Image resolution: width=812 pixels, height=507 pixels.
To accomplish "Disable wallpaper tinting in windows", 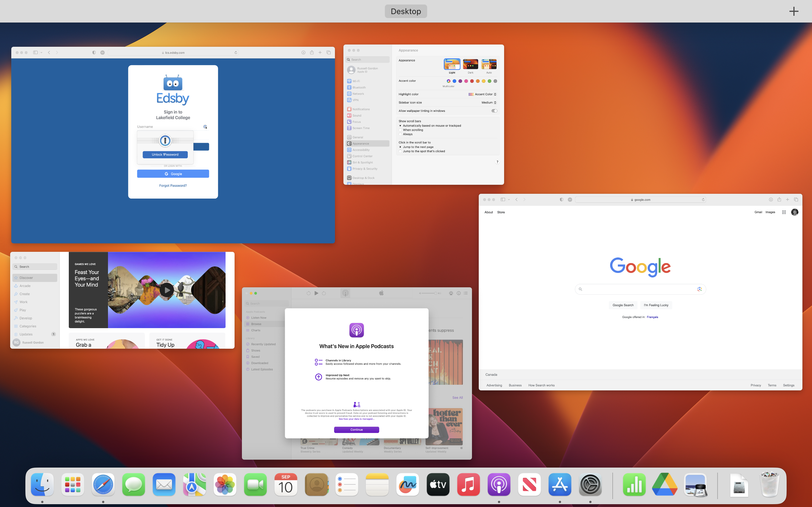I will 494,111.
